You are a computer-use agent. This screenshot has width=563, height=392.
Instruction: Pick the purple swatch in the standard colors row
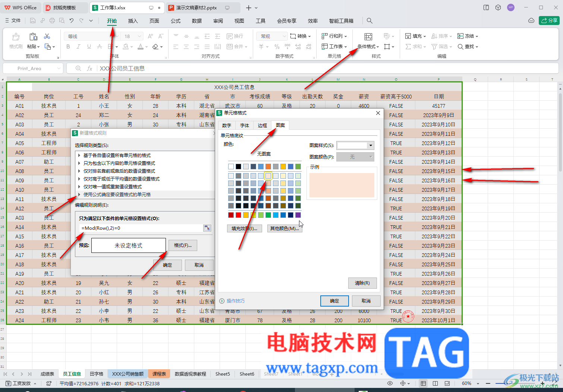(298, 215)
